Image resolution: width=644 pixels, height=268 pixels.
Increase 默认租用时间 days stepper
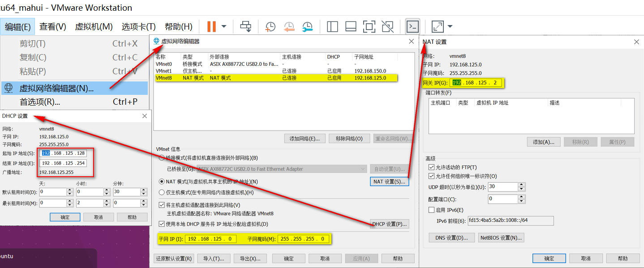pos(69,190)
